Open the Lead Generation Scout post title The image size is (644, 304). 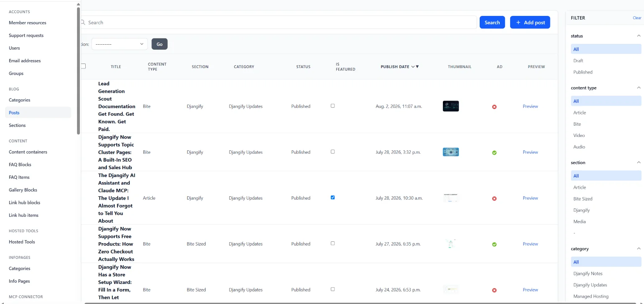click(x=117, y=106)
